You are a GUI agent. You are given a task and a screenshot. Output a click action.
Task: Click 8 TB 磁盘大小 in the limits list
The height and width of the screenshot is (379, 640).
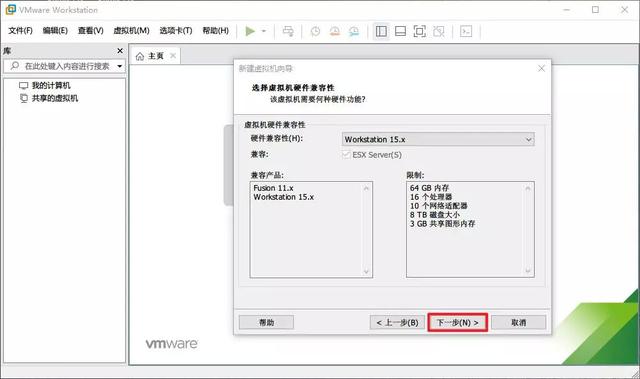point(435,215)
